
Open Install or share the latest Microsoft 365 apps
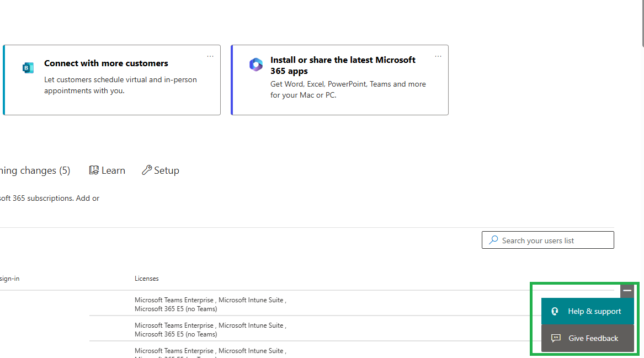pyautogui.click(x=340, y=80)
